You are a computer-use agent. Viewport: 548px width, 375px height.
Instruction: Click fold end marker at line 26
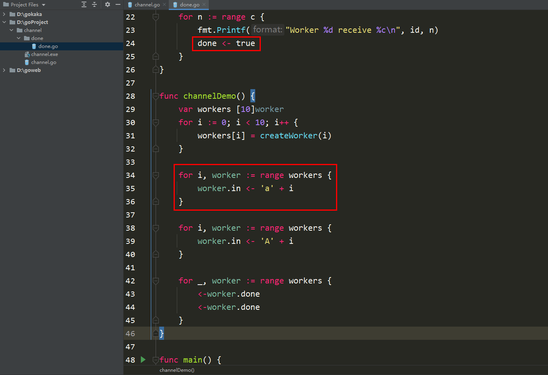pos(156,70)
